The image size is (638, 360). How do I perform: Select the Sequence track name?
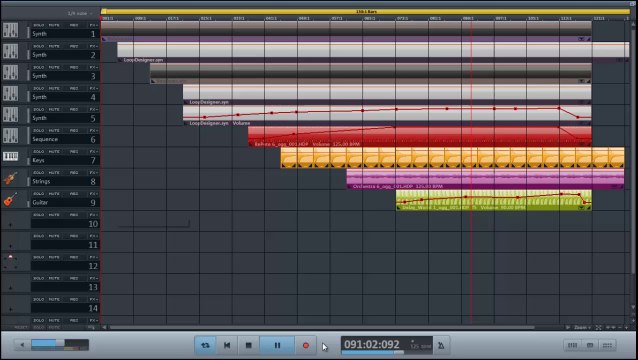coord(45,139)
